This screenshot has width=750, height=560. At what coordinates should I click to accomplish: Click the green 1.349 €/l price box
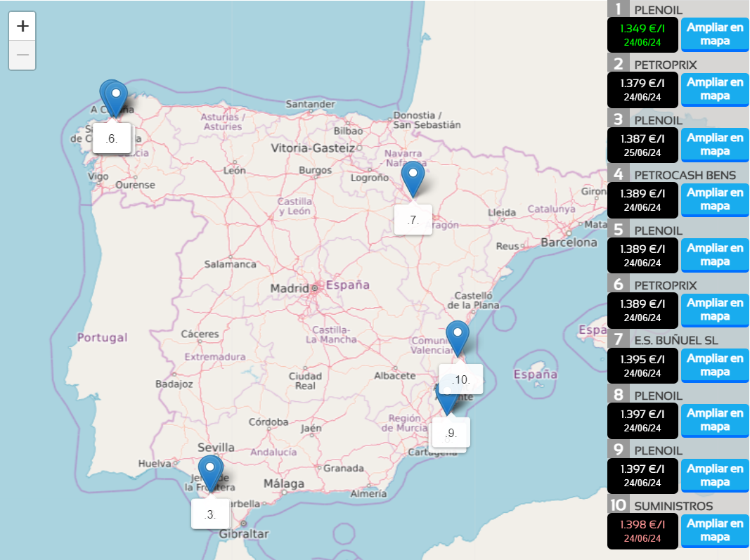coord(642,35)
